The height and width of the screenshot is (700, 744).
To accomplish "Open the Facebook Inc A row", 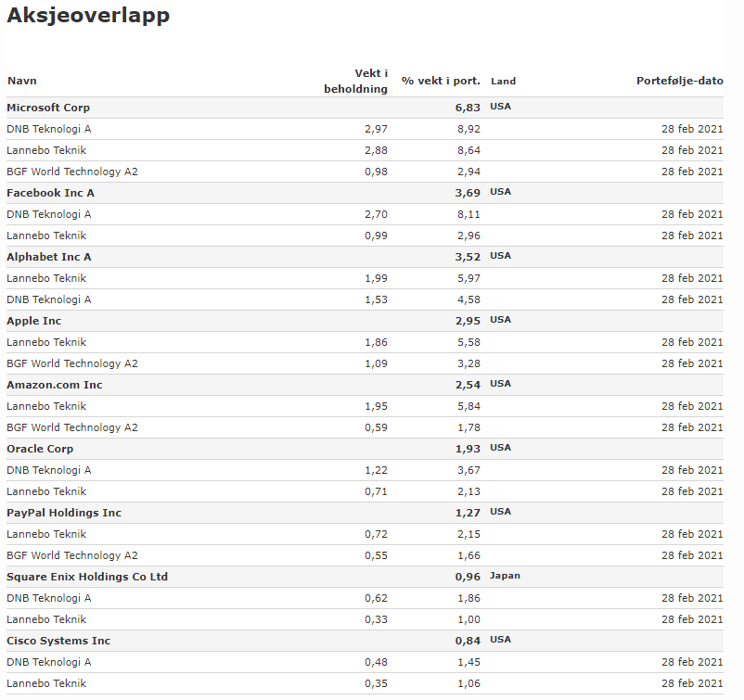I will [x=365, y=193].
